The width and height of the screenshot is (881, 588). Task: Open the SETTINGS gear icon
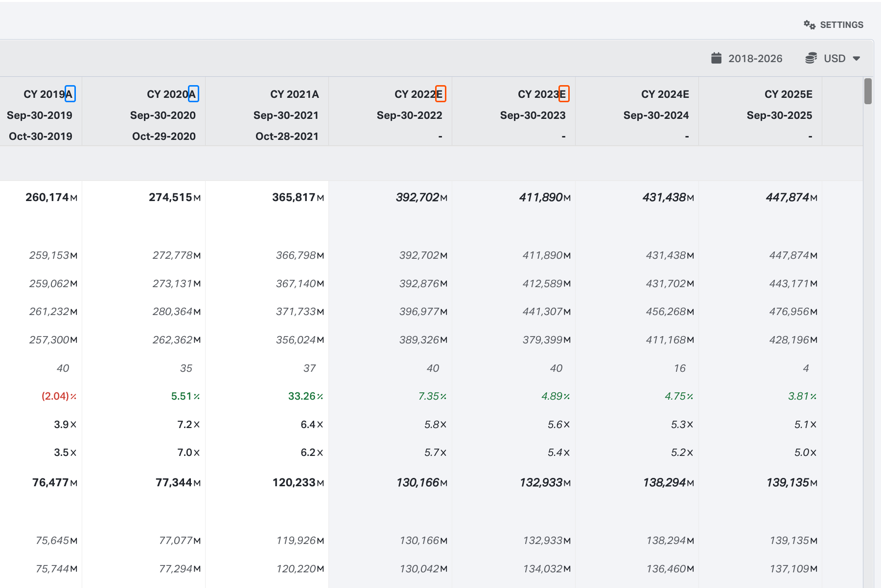tap(810, 24)
